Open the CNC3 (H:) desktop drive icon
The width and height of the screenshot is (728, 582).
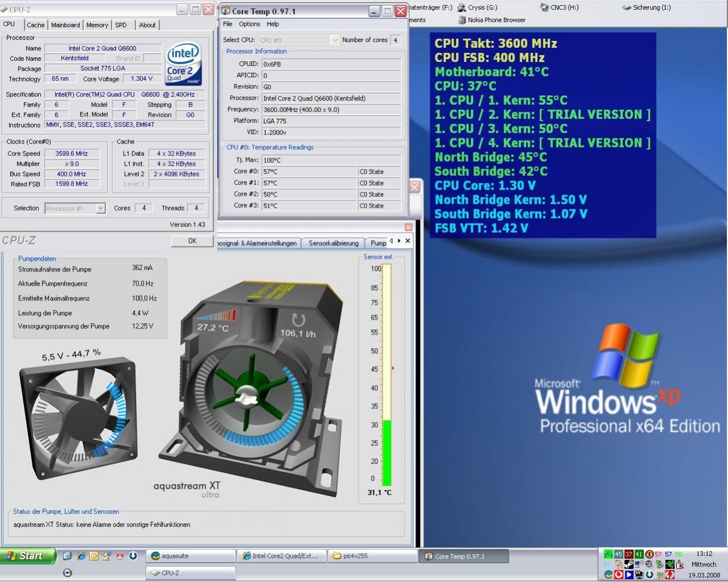click(560, 7)
